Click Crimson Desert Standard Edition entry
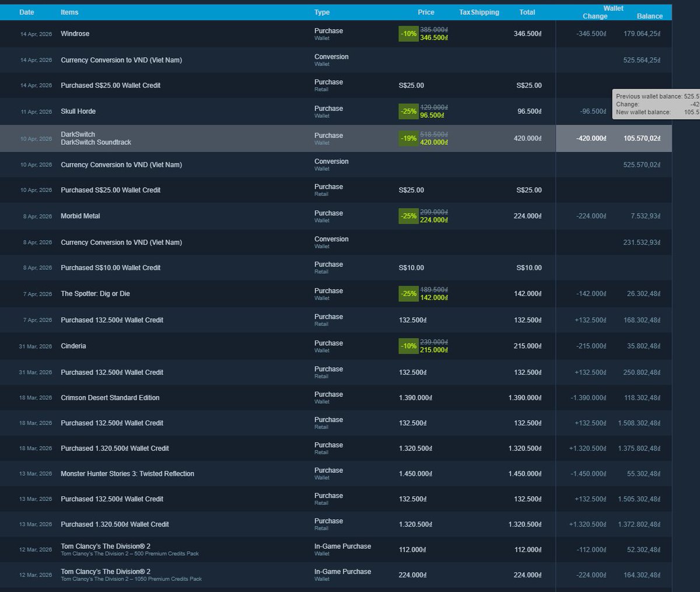 click(336, 398)
